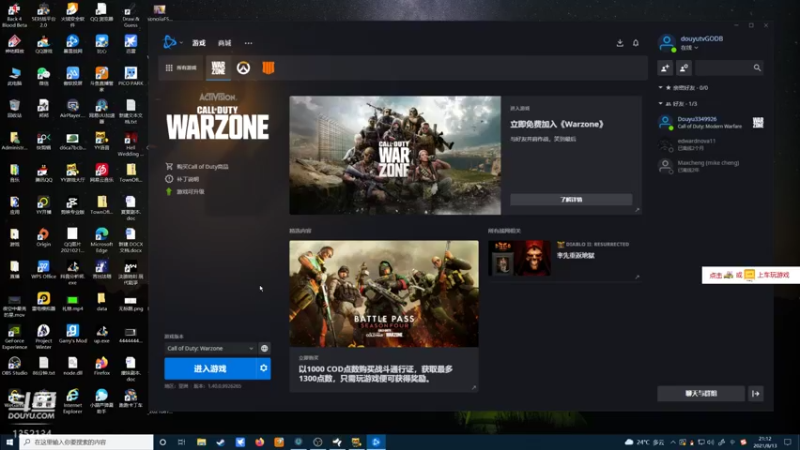Open the 游戏 (Games) tab

click(199, 43)
